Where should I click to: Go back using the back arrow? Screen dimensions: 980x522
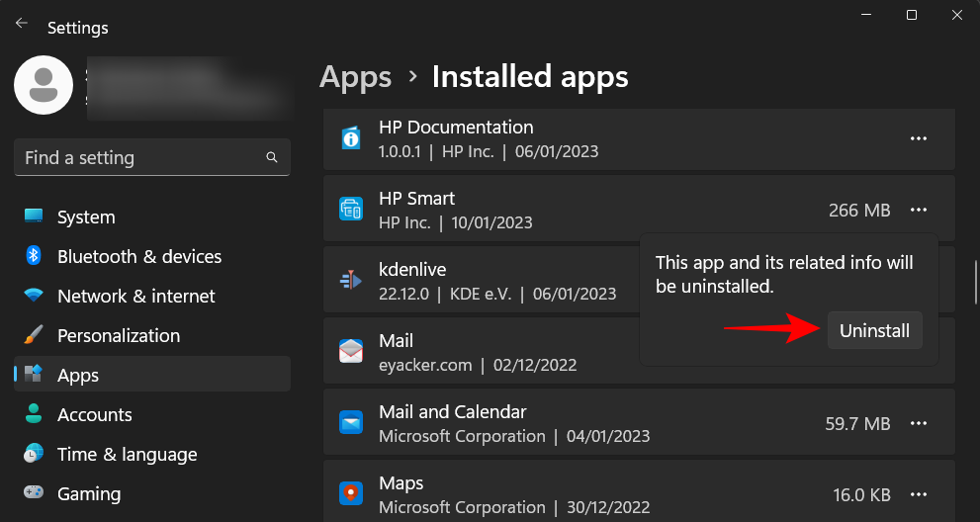[x=22, y=23]
